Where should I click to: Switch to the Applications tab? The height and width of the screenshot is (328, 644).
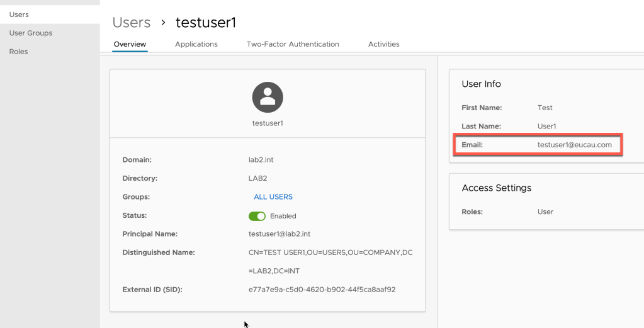[x=196, y=44]
